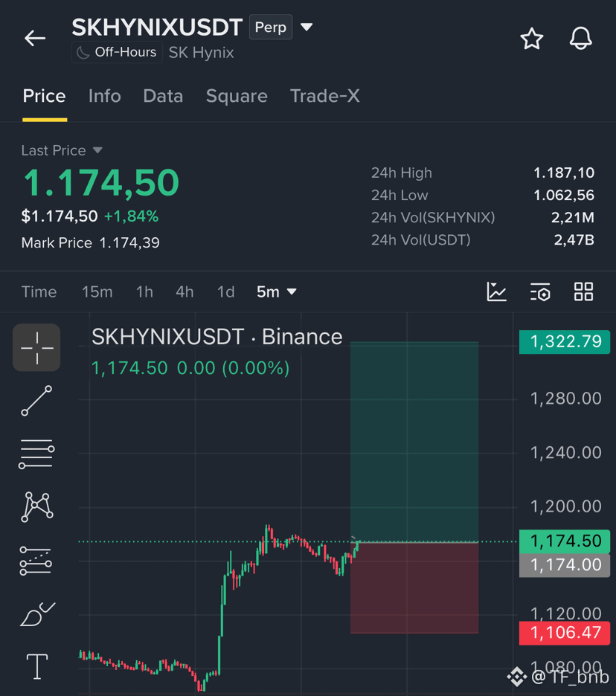Viewport: 616px width, 696px height.
Task: Select the horizontal lines Fibonacci tool
Action: point(36,454)
